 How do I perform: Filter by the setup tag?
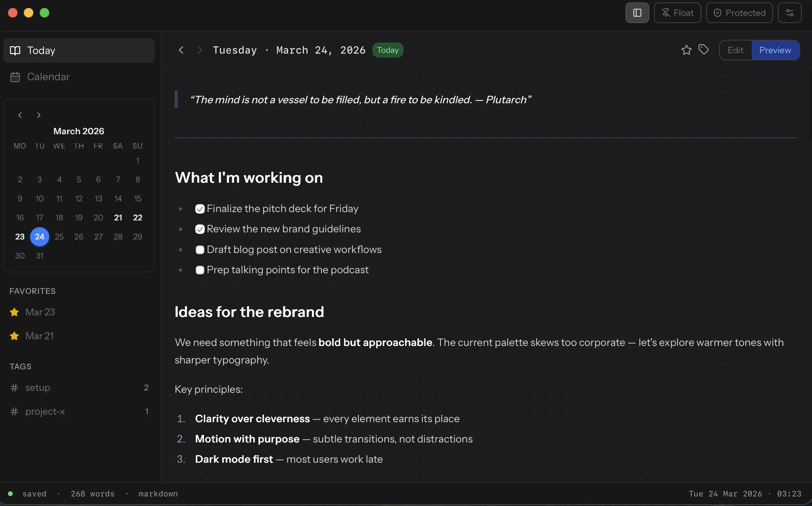38,388
